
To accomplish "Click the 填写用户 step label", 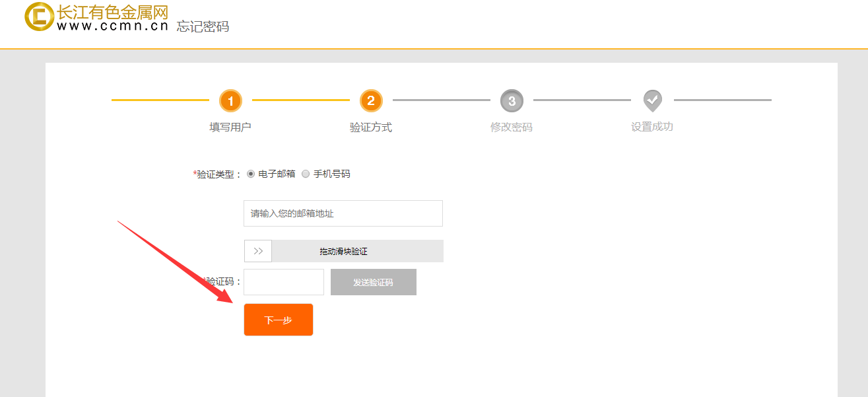I will pos(230,127).
